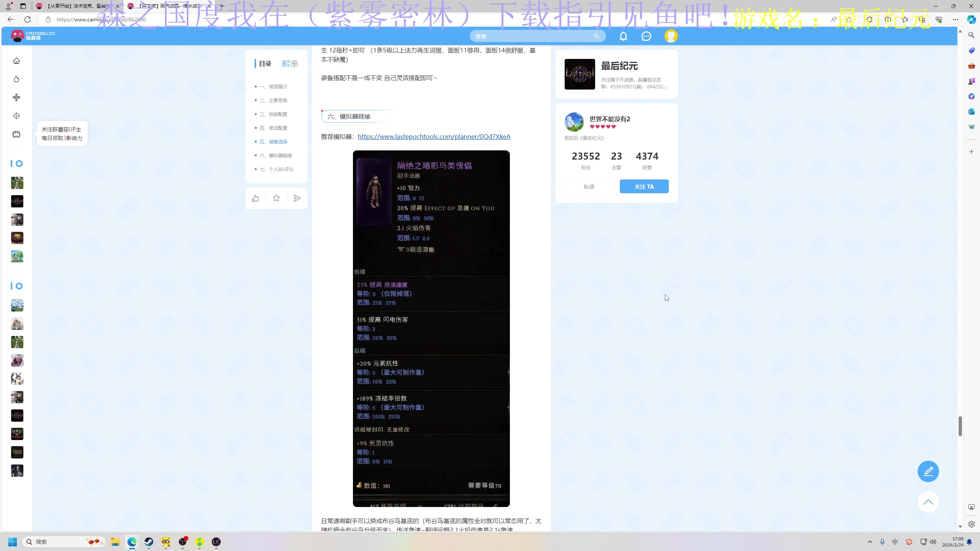
Task: Click the 关注 TA follow button
Action: click(644, 186)
